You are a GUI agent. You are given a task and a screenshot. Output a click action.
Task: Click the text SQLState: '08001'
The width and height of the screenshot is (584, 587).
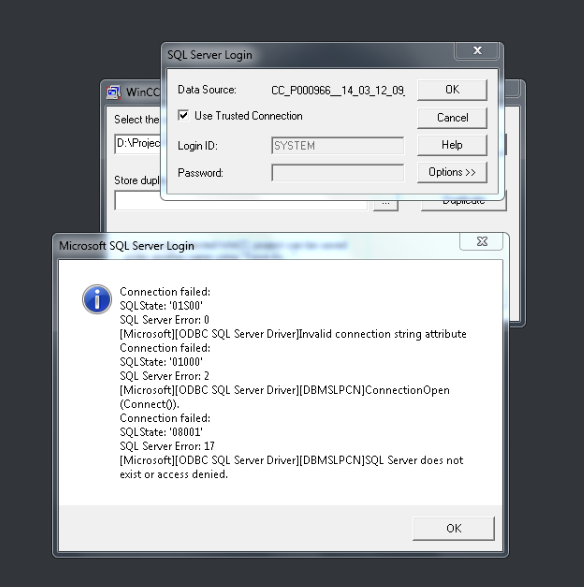point(161,432)
